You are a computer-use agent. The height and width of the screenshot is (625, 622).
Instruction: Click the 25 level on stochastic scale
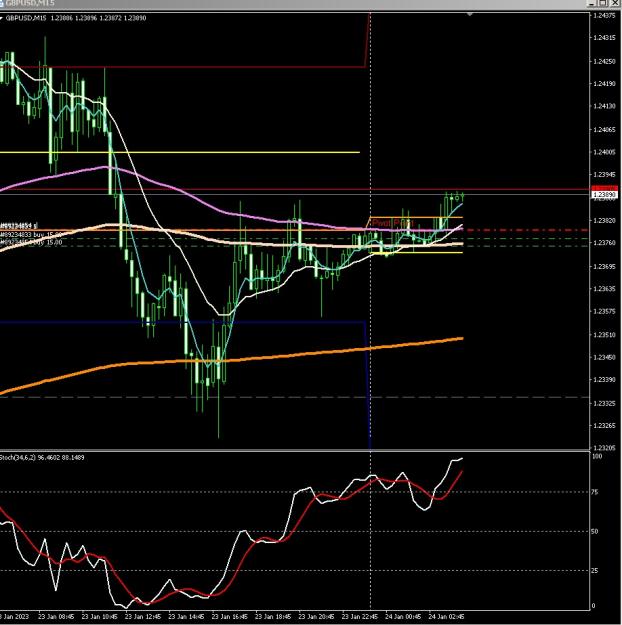595,571
